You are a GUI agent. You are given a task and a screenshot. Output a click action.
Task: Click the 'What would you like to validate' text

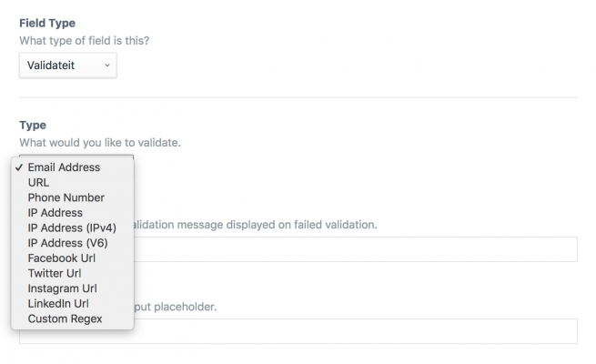tap(100, 143)
